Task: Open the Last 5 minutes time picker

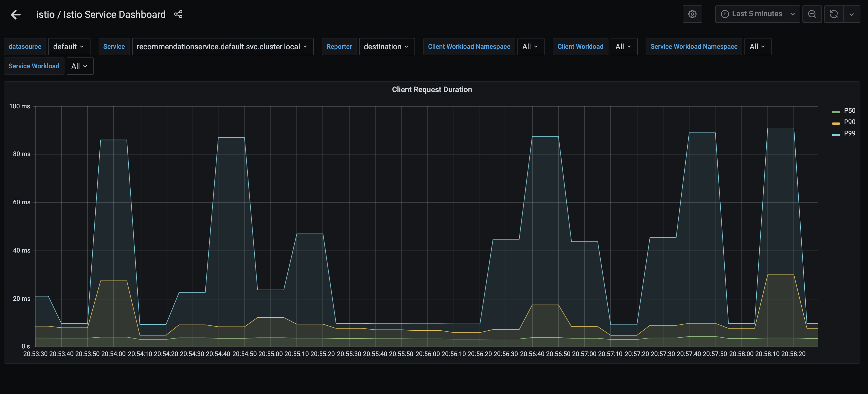Action: (757, 14)
